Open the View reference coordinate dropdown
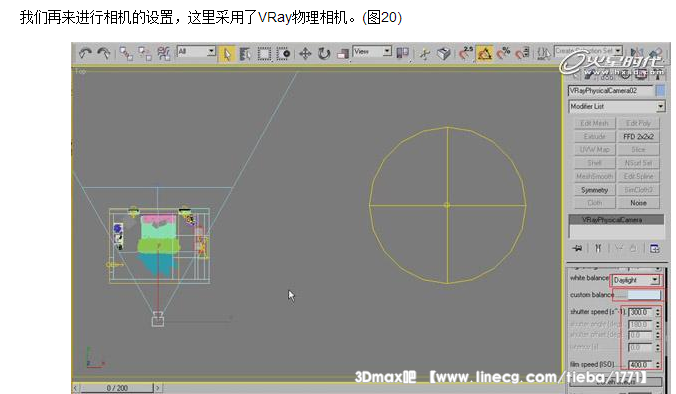 coord(372,52)
